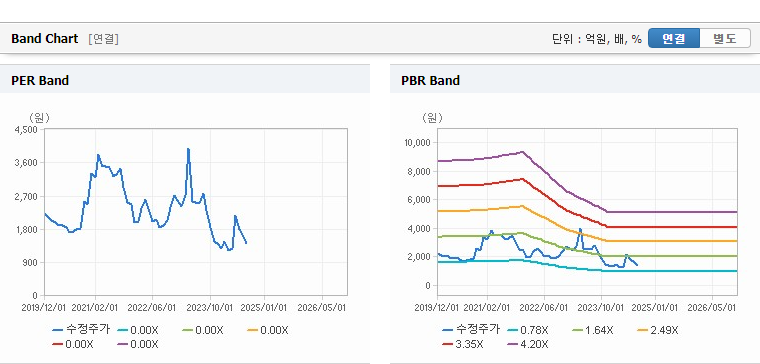Click 2023/10/01 date on PER Band x-axis
The height and width of the screenshot is (364, 760).
(210, 307)
